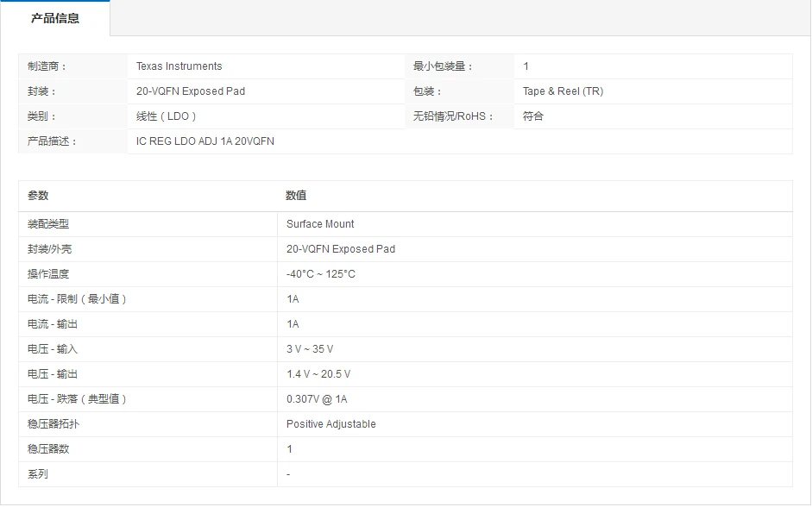Click the 包装 label
Image resolution: width=812 pixels, height=507 pixels.
(427, 91)
